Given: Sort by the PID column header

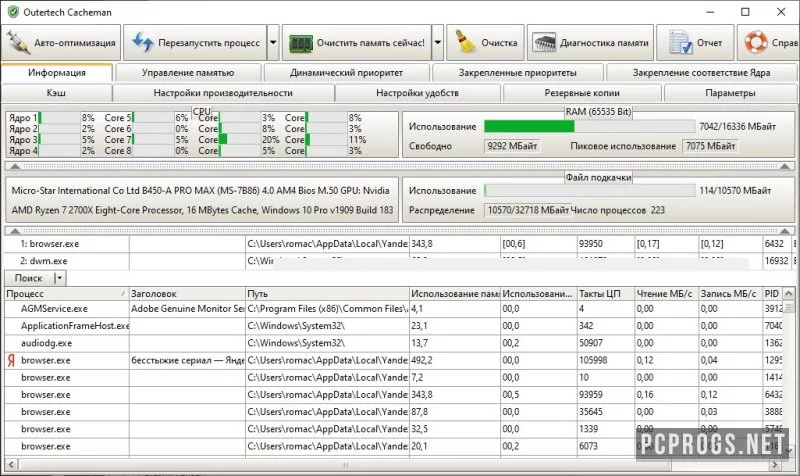Looking at the screenshot, I should click(x=772, y=294).
